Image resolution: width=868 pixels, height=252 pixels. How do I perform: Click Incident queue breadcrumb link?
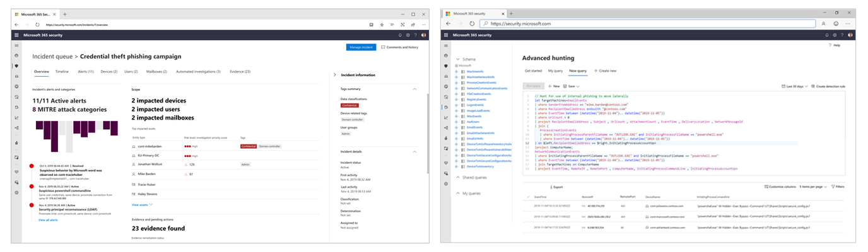[x=51, y=56]
